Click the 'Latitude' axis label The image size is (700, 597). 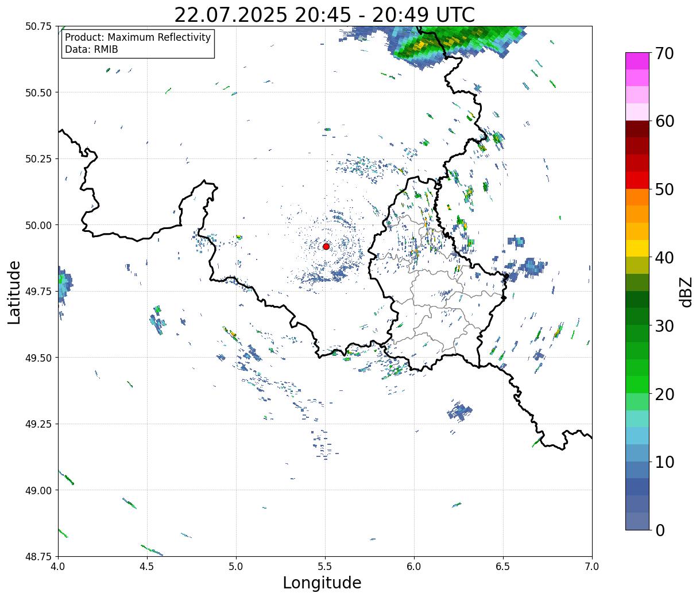[x=14, y=292]
